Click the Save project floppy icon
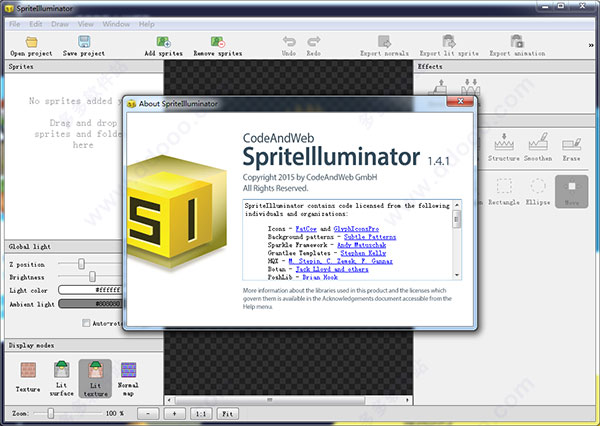The height and width of the screenshot is (426, 600). pos(84,41)
